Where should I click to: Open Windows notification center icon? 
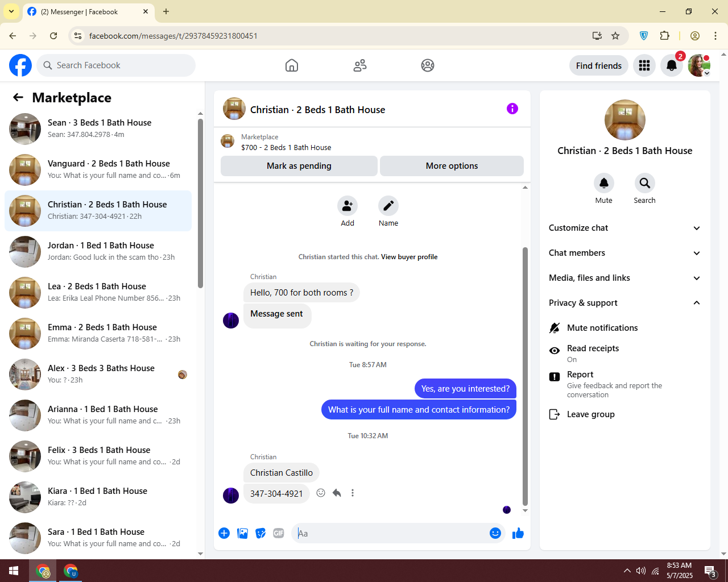(710, 571)
